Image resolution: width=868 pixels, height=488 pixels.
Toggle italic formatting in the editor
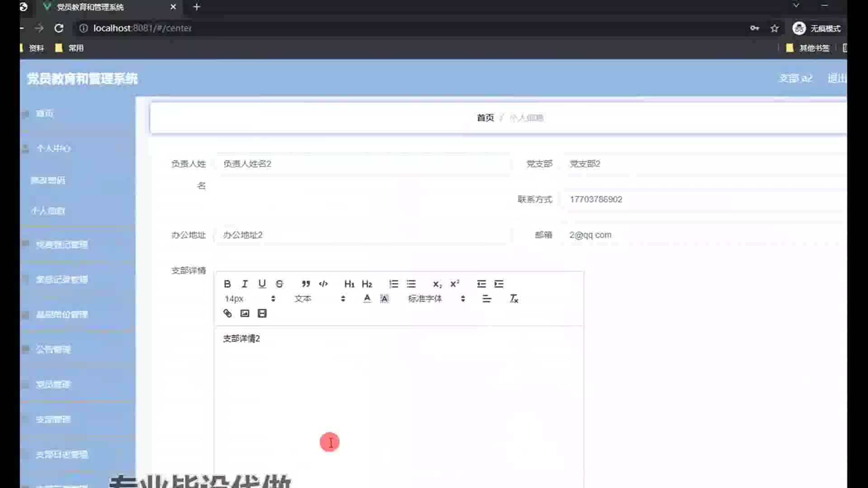point(245,284)
